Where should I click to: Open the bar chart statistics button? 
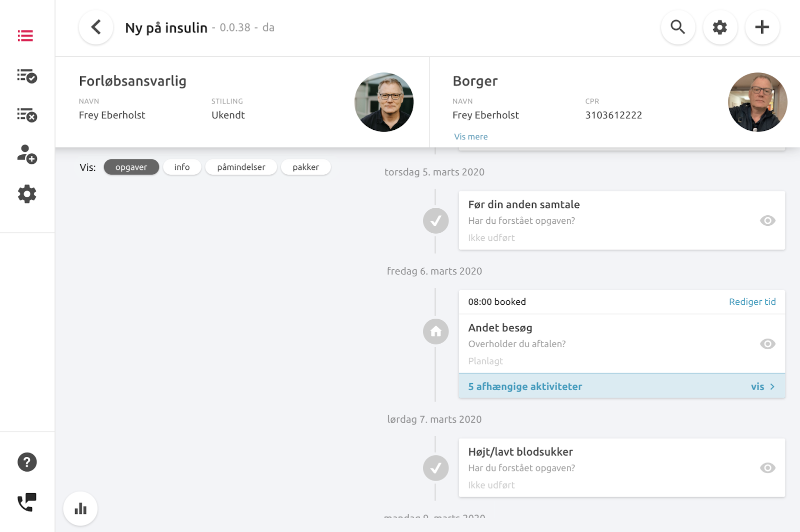coord(80,509)
